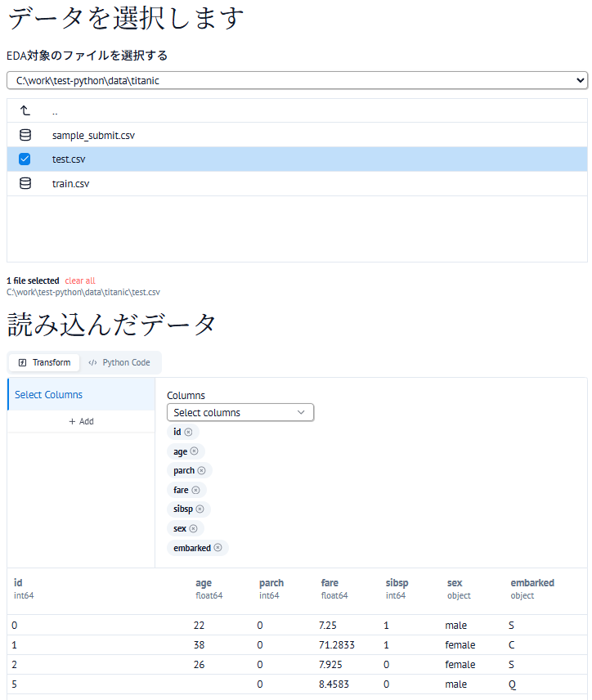592x700 pixels.
Task: Click the database icon beside sample_submit.csv
Action: (25, 135)
